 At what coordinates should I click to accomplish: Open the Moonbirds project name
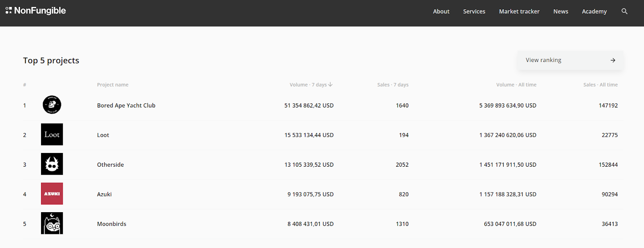[x=111, y=224]
